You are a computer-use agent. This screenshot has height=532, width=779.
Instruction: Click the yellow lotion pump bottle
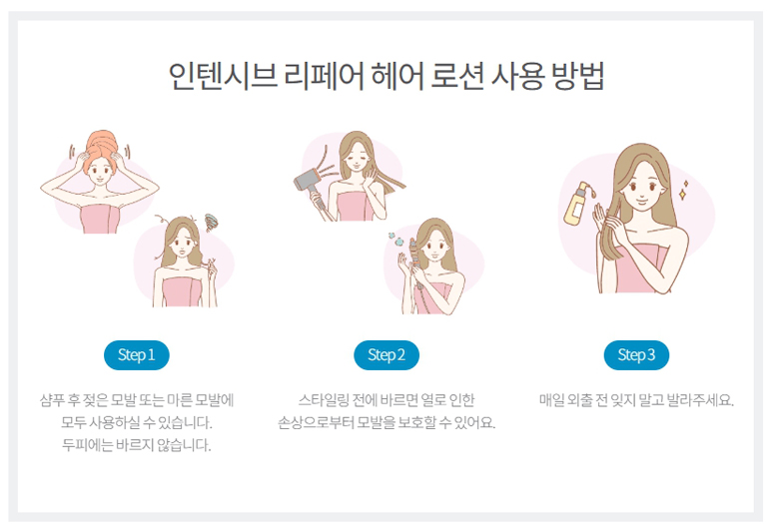pos(579,204)
